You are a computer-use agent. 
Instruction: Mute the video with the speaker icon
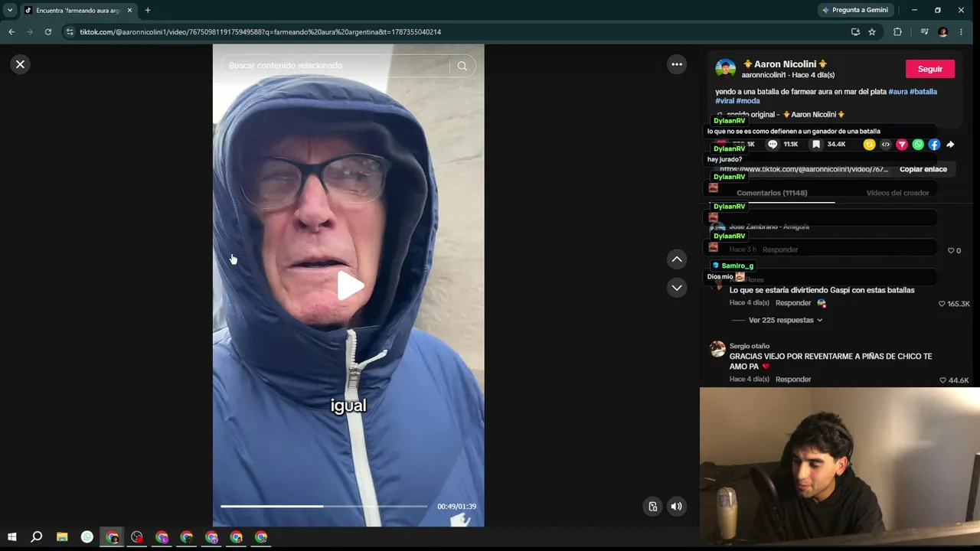click(677, 506)
